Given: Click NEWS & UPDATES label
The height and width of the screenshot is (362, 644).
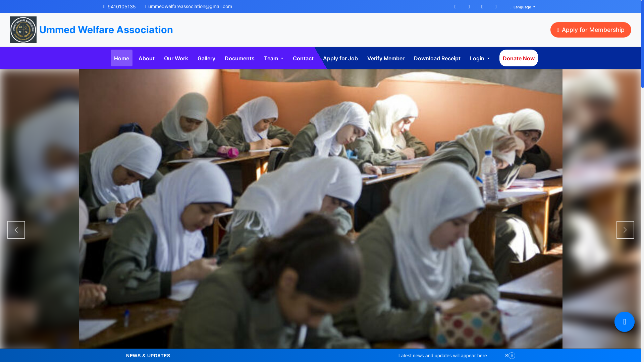Looking at the screenshot, I should [148, 356].
